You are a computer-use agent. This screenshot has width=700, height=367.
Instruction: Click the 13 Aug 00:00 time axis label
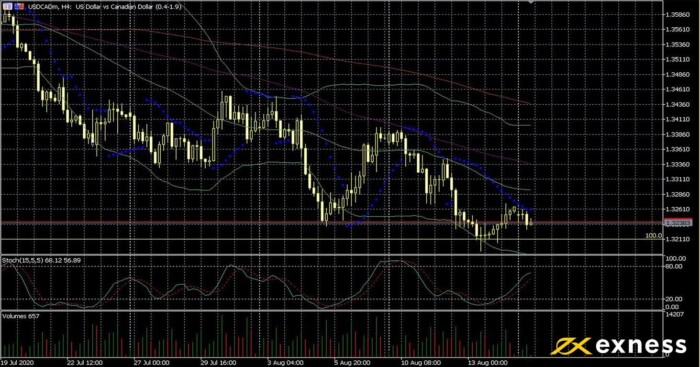click(488, 363)
